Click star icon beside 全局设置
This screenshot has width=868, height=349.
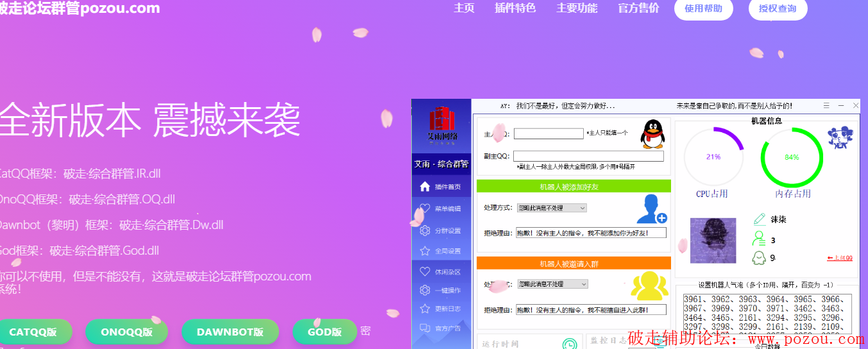click(x=425, y=251)
